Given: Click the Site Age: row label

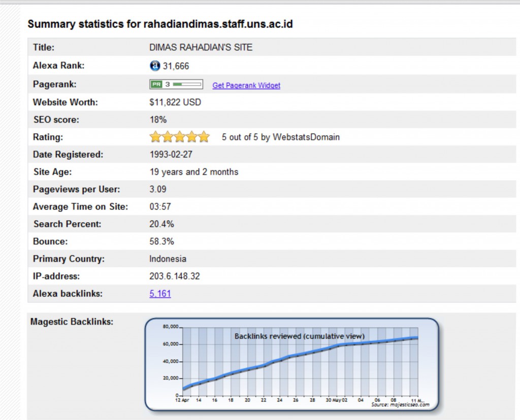Looking at the screenshot, I should [52, 172].
